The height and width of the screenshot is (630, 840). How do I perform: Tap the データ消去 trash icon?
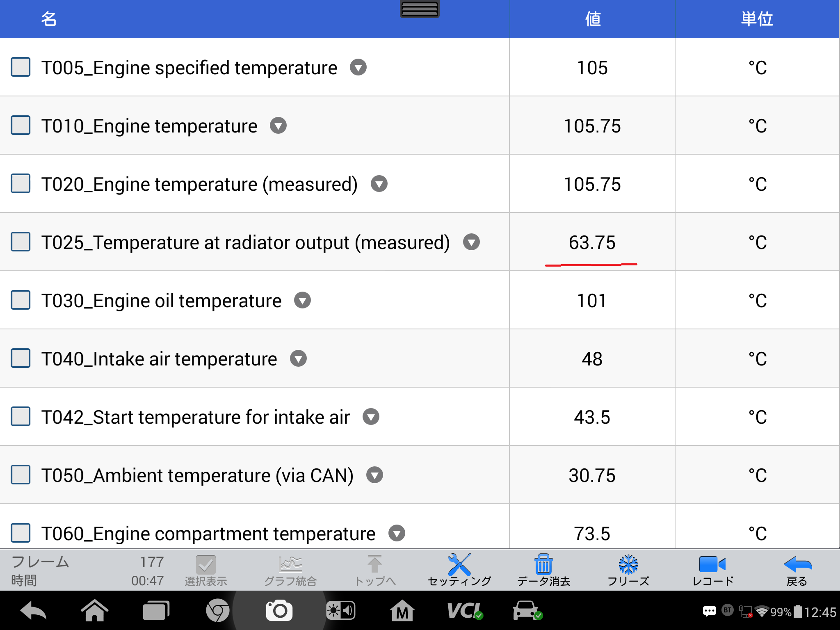click(543, 570)
